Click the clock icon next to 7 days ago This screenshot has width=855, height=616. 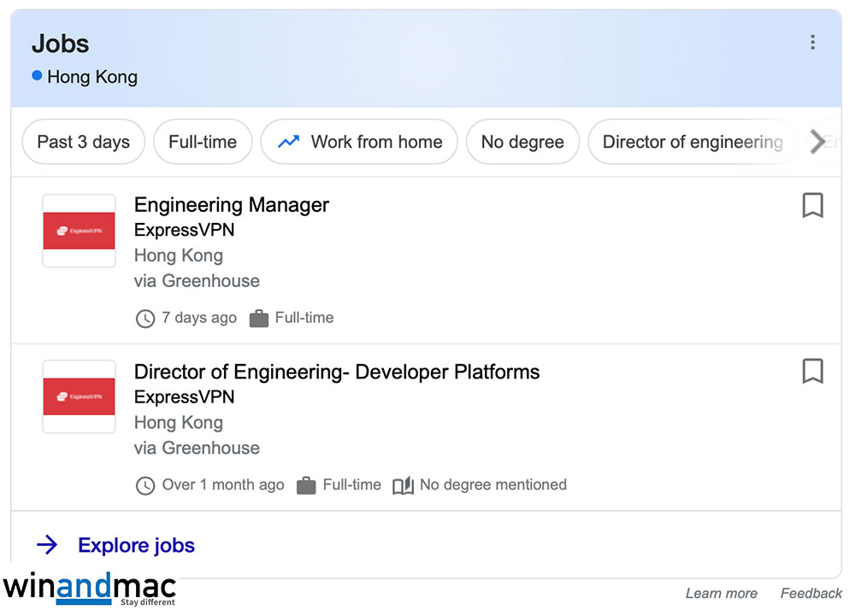tap(145, 319)
